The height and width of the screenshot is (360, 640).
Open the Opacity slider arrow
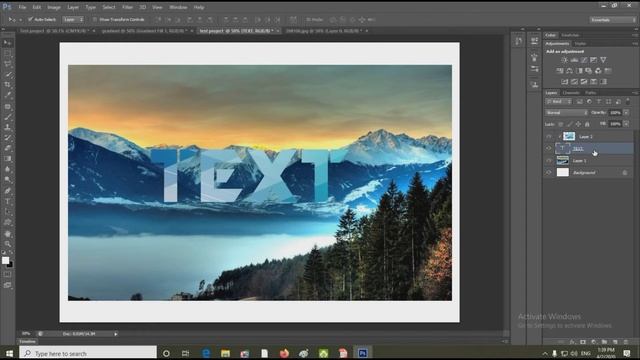(x=626, y=113)
